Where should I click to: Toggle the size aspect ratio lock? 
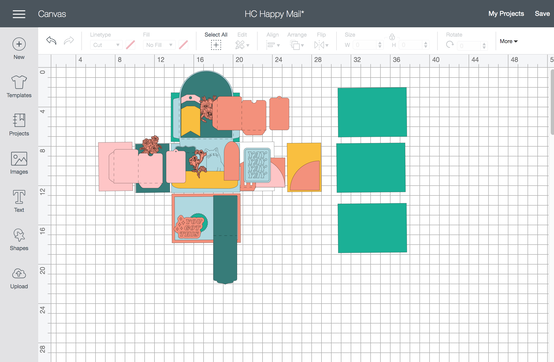[x=392, y=37]
